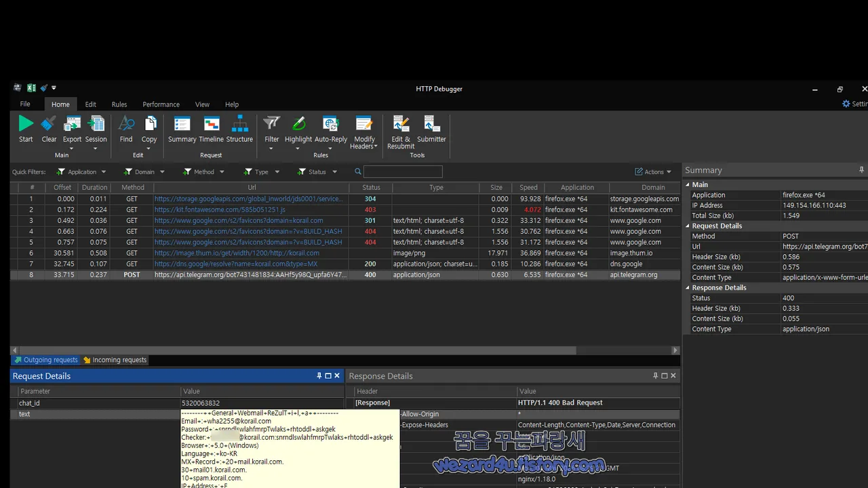Select the api.telegram.org POST request row
Screen dimensions: 868x488
click(346, 274)
